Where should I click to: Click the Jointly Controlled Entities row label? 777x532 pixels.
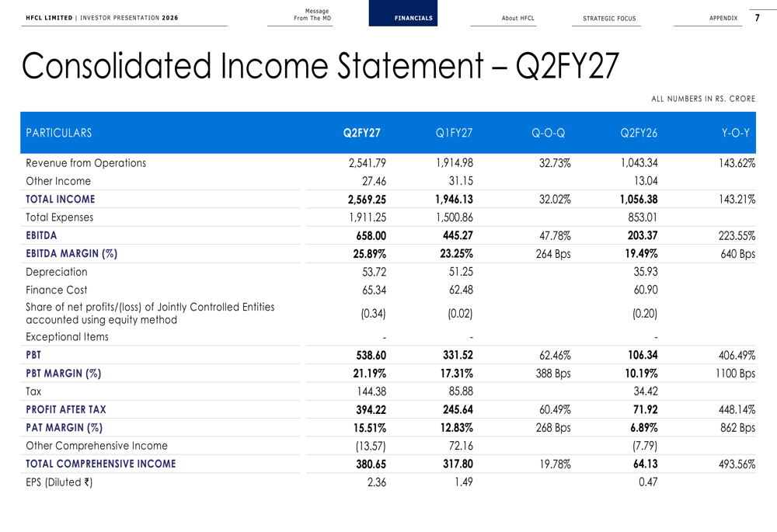150,314
